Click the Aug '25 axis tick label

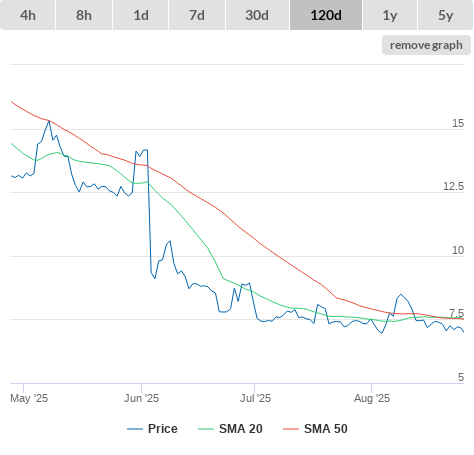[x=372, y=398]
